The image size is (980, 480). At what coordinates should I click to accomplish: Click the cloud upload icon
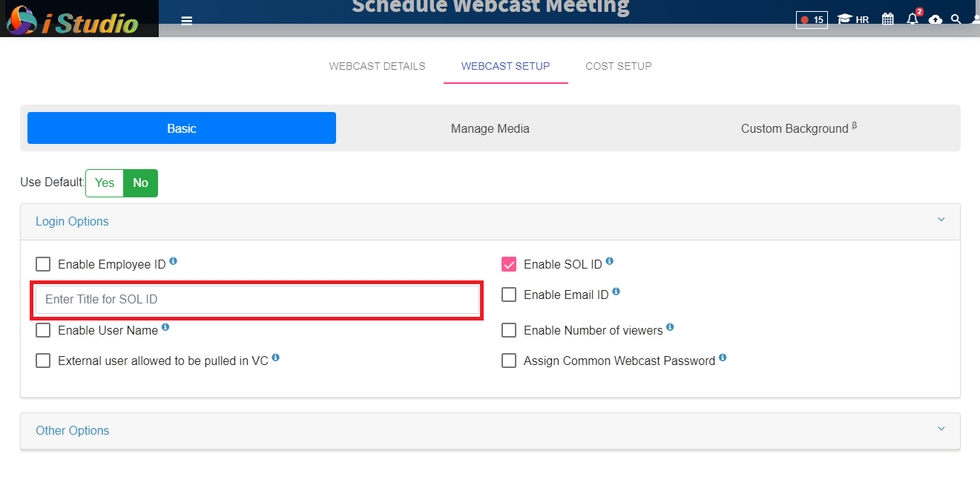click(935, 19)
